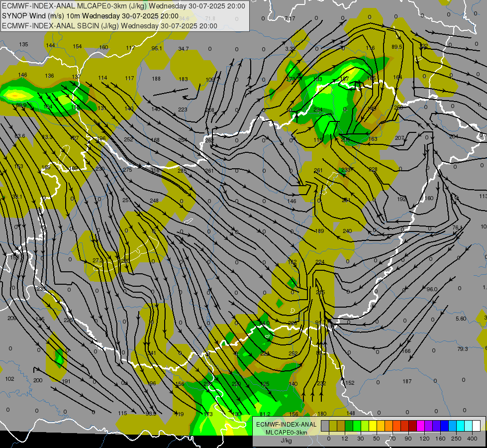
Task: Click the map value '83.3'
Action: pos(47,137)
